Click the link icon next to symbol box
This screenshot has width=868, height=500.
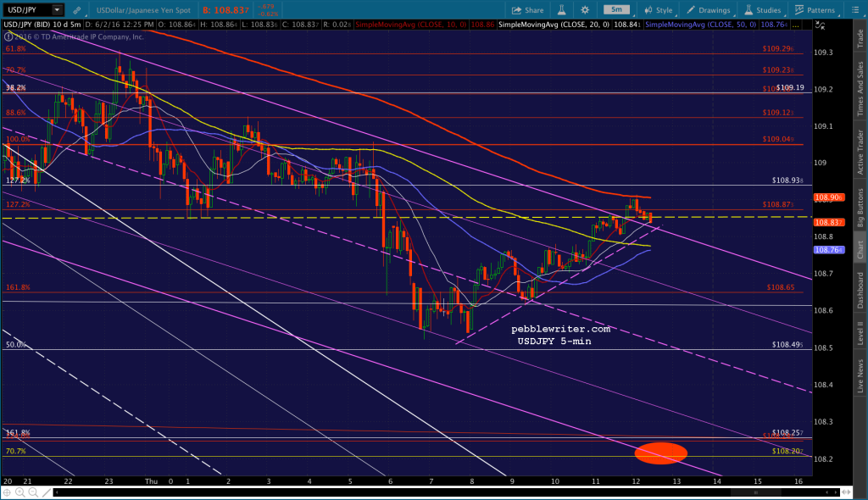77,10
